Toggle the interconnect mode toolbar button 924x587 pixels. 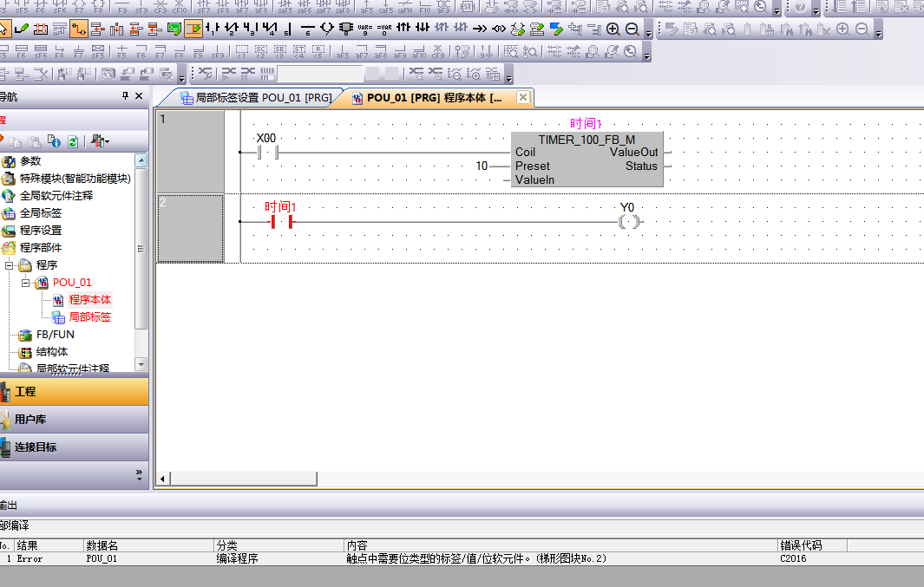[x=78, y=29]
